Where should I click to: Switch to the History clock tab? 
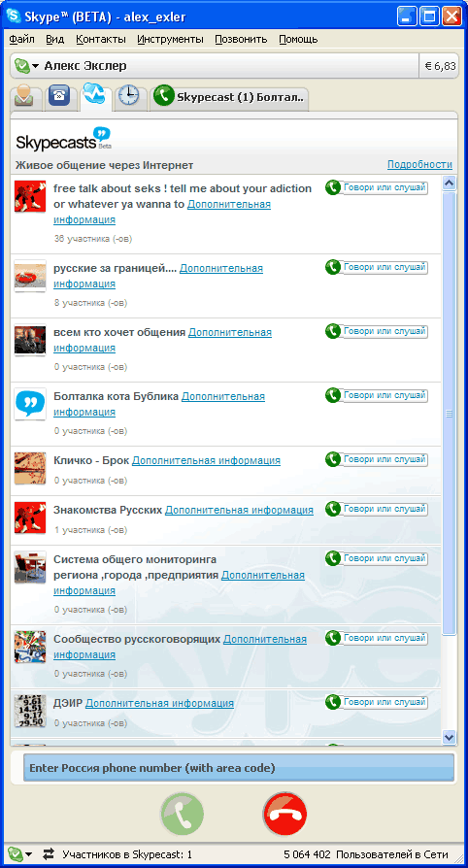click(129, 97)
